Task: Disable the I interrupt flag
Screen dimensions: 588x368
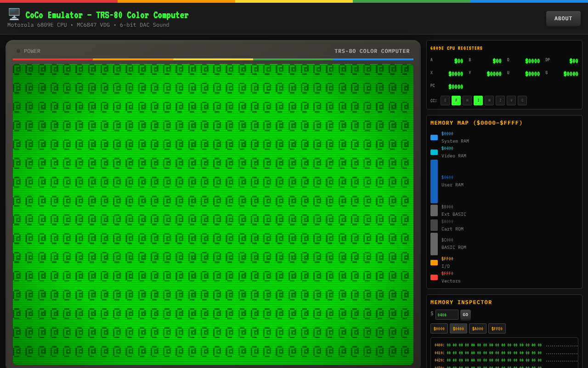Action: tap(478, 100)
